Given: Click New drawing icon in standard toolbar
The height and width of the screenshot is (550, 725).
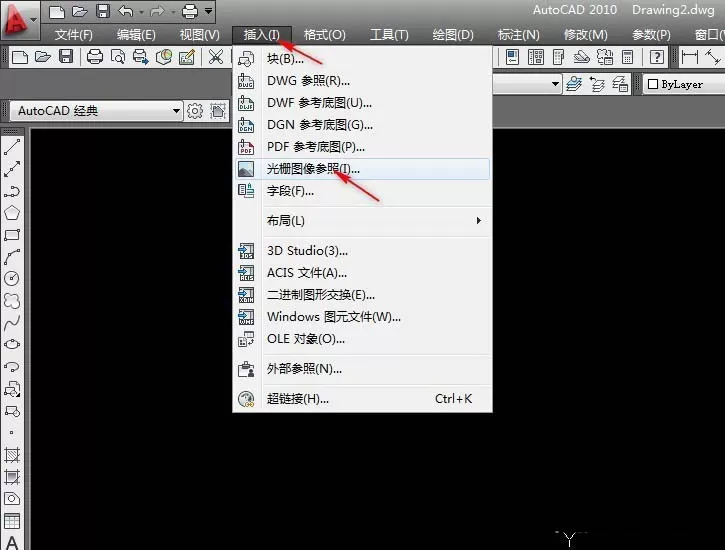Looking at the screenshot, I should pyautogui.click(x=19, y=57).
